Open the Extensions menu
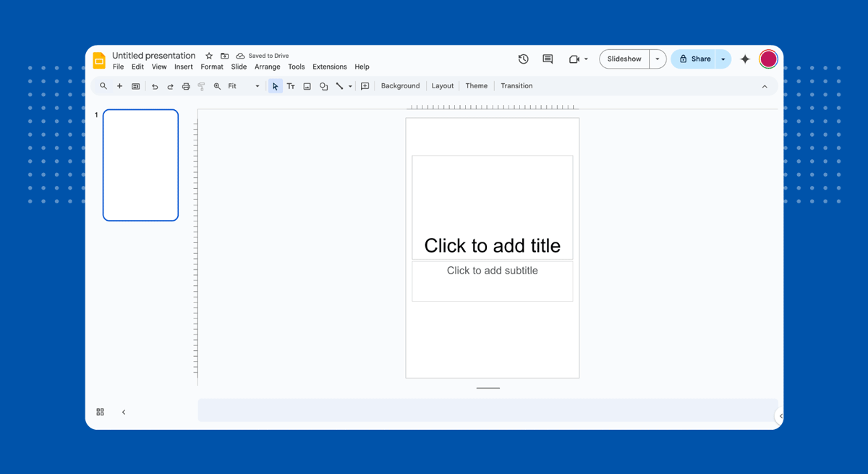Viewport: 868px width, 474px height. [330, 67]
